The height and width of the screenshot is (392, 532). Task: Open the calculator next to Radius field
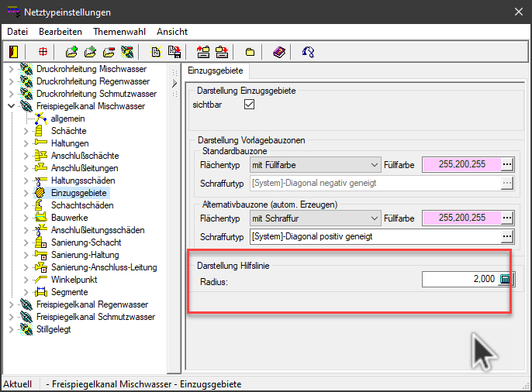coord(506,280)
